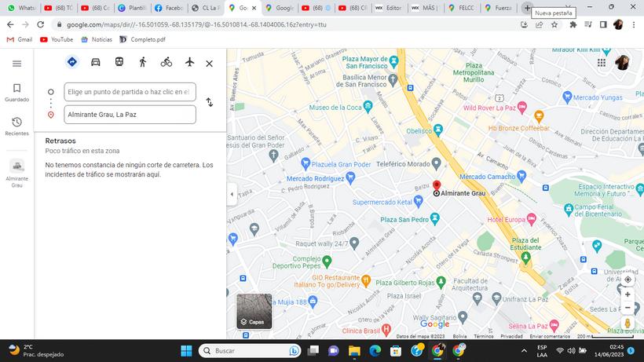Select the Wild Rover La Paz marker
The image size is (644, 362).
[x=521, y=107]
